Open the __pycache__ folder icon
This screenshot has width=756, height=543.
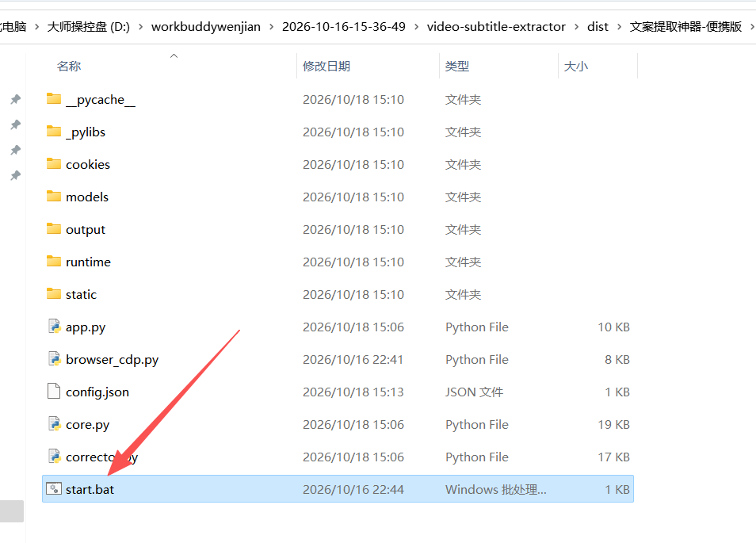click(x=54, y=99)
